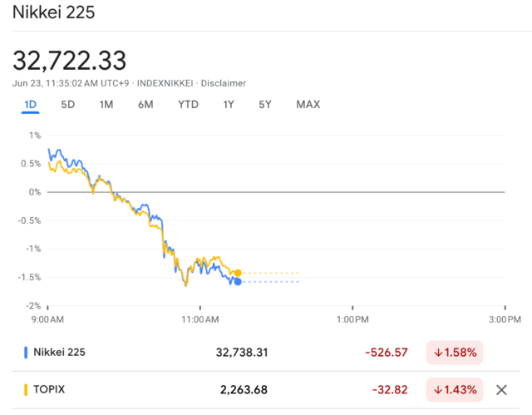Switch to the 5D time range tab
532x415 pixels.
coord(68,105)
